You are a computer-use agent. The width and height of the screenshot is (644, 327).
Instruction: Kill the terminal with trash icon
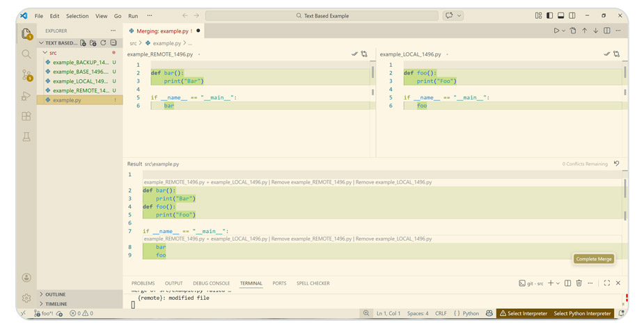[579, 283]
